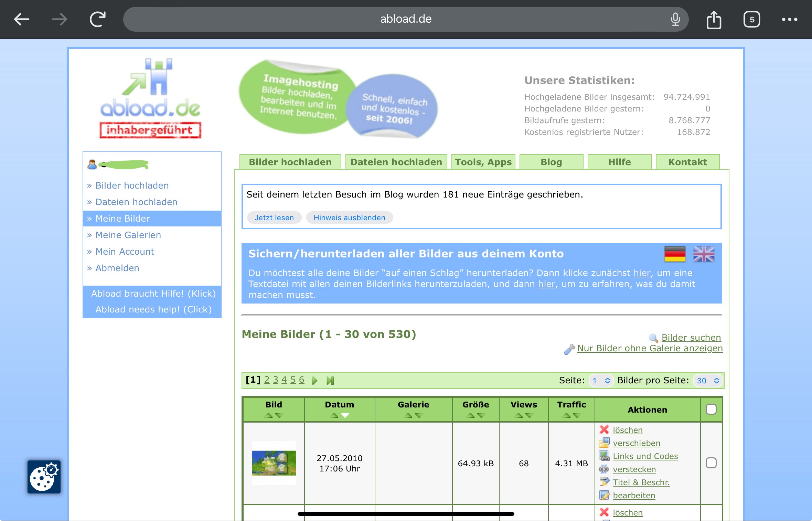Click the magnifier icon beside Bilder suchen
This screenshot has height=521, width=812.
(653, 338)
